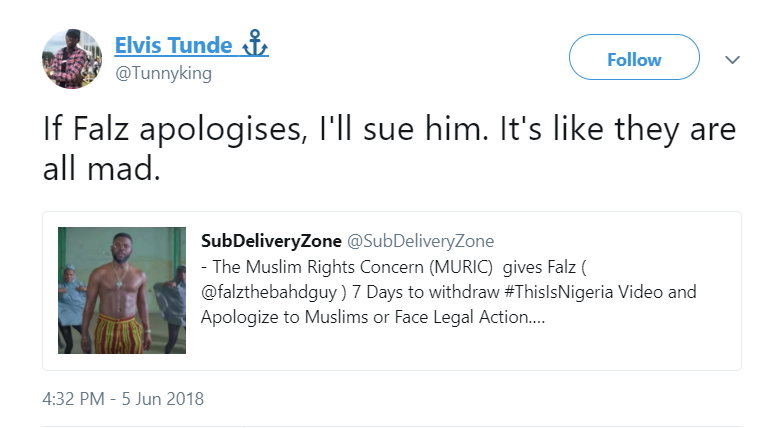Click Elvis Tunde's profile avatar
This screenshot has height=428, width=784.
pyautogui.click(x=72, y=57)
